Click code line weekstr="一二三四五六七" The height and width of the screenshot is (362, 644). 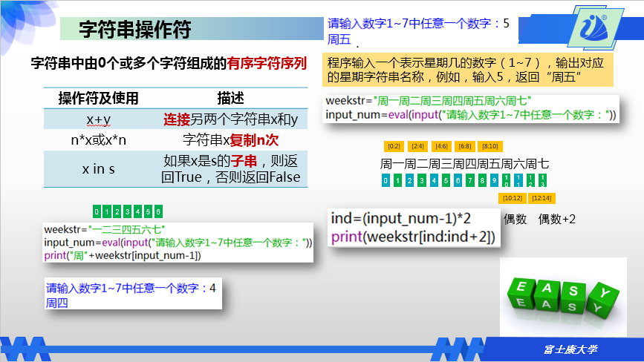pos(104,229)
